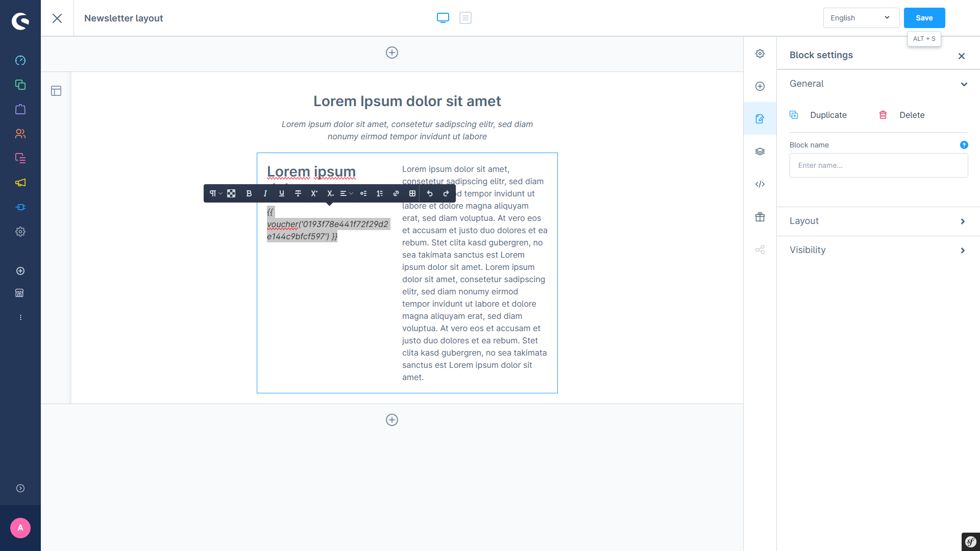Insert numbered list
The height and width of the screenshot is (551, 980).
pyautogui.click(x=380, y=193)
